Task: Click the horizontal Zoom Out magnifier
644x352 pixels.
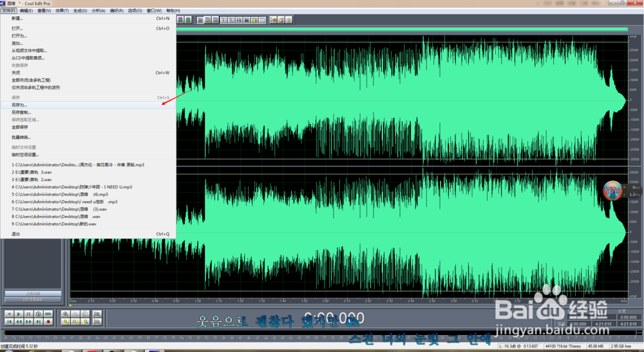Action: [x=75, y=314]
